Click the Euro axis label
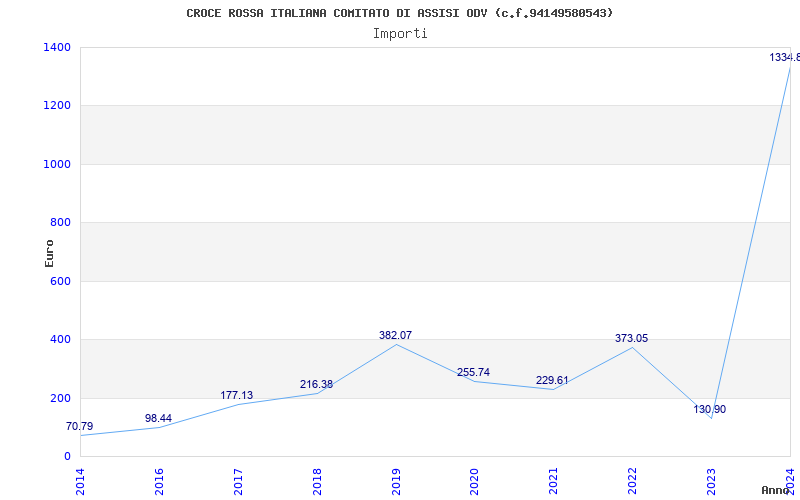800x500 pixels. click(x=49, y=253)
